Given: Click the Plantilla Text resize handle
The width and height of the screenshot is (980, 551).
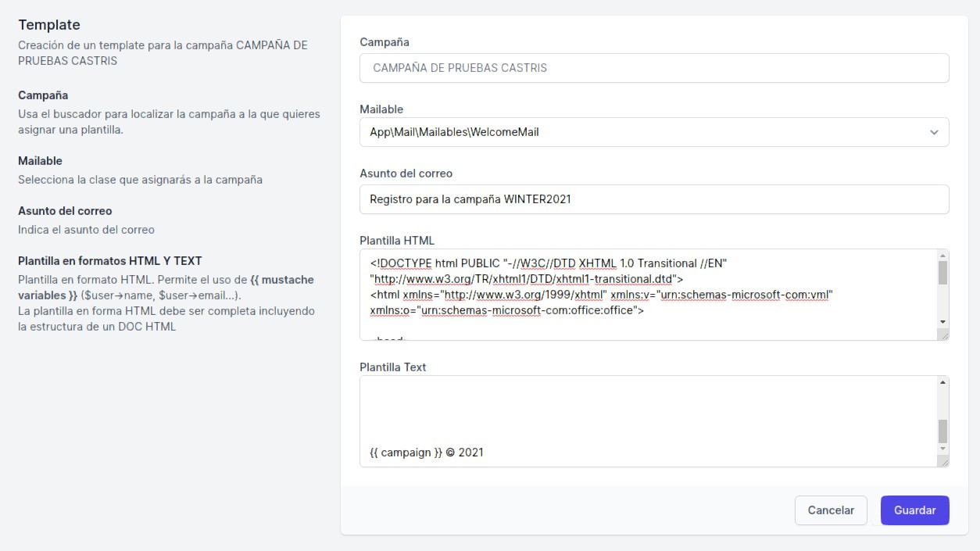Looking at the screenshot, I should pyautogui.click(x=943, y=461).
